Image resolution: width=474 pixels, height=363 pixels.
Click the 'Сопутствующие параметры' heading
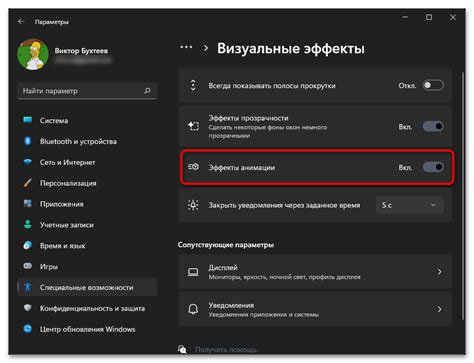[x=226, y=245]
